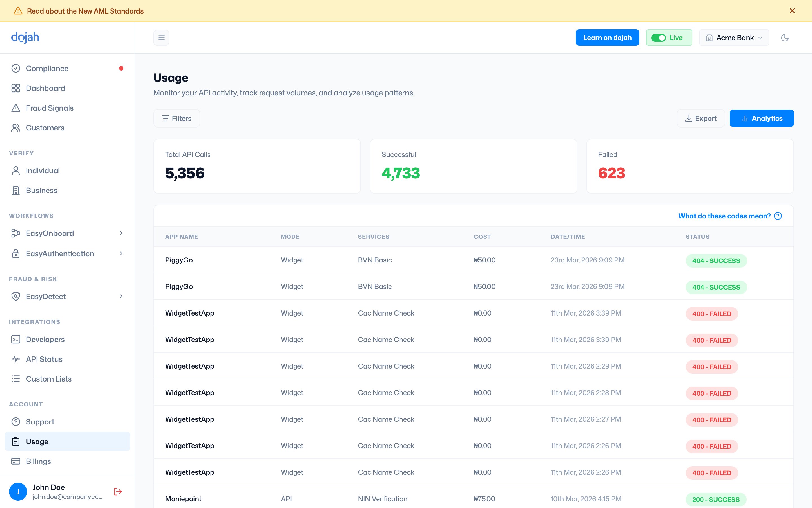This screenshot has width=812, height=508.
Task: Click the help circle icon beside codes link
Action: click(x=778, y=216)
